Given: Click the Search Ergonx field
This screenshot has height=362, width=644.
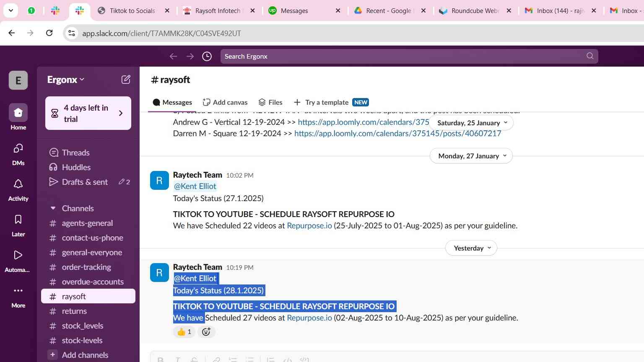Looking at the screenshot, I should pyautogui.click(x=409, y=56).
